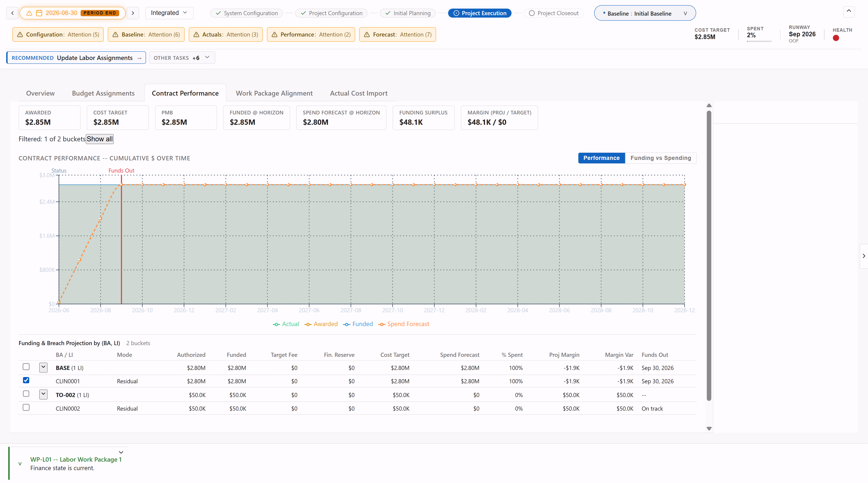The image size is (868, 483).
Task: Check the TO-002 row checkbox
Action: [26, 394]
